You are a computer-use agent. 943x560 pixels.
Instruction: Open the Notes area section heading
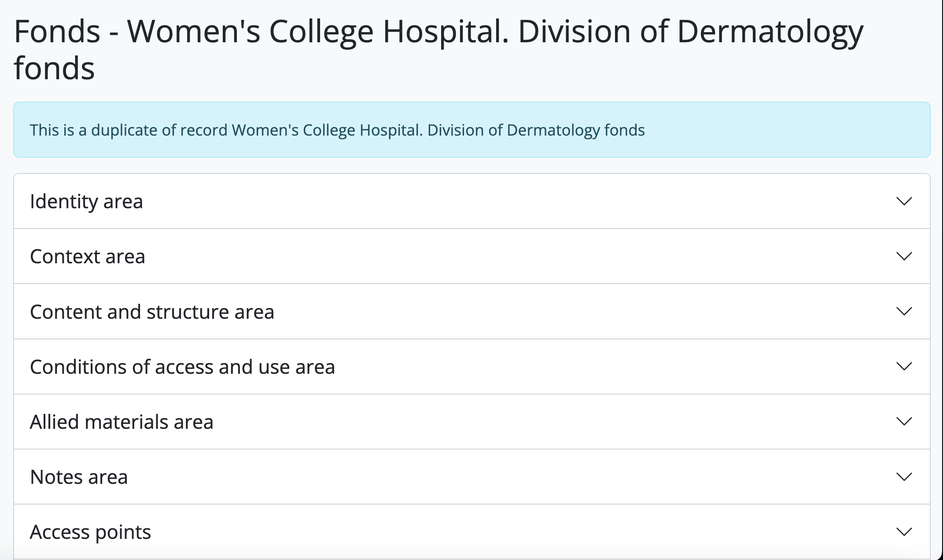click(x=79, y=477)
